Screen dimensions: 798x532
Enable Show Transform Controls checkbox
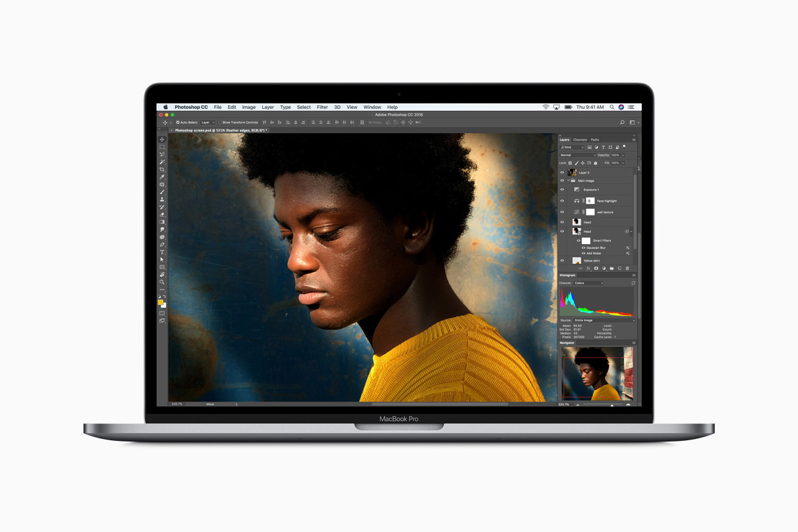tap(220, 122)
